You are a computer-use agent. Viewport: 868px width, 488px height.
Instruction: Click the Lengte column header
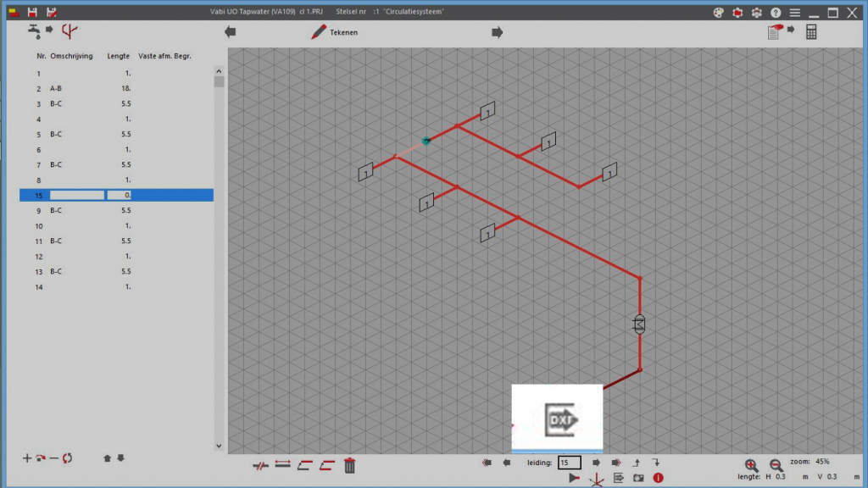(118, 56)
